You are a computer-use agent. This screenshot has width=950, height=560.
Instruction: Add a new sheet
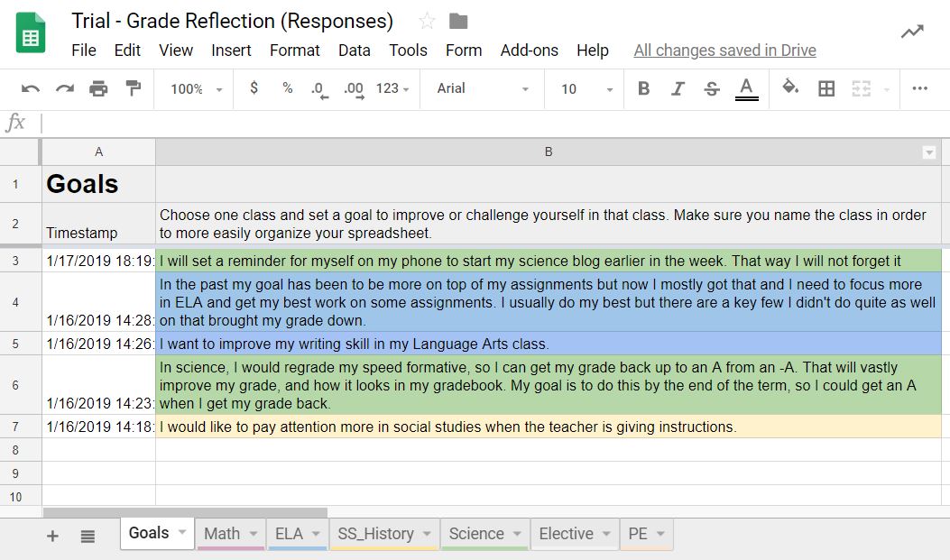(51, 534)
